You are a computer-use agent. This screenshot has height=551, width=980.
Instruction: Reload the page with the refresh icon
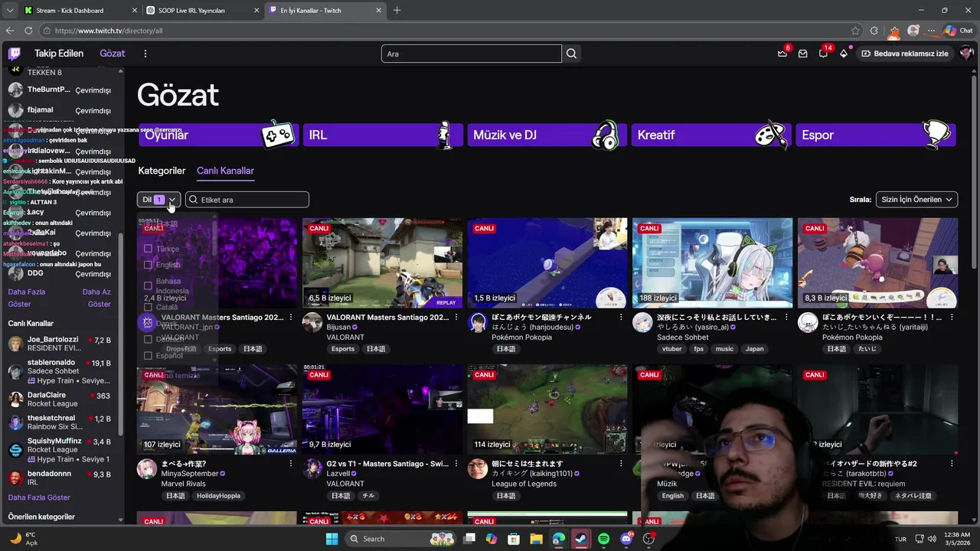coord(28,31)
